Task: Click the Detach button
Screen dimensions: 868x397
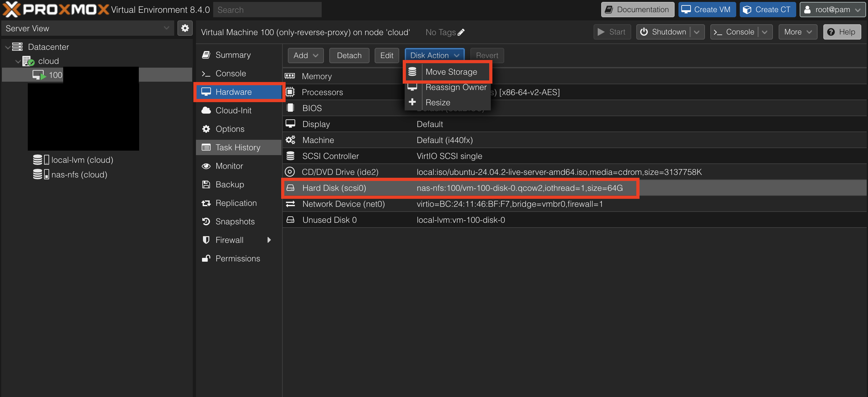Action: click(349, 55)
